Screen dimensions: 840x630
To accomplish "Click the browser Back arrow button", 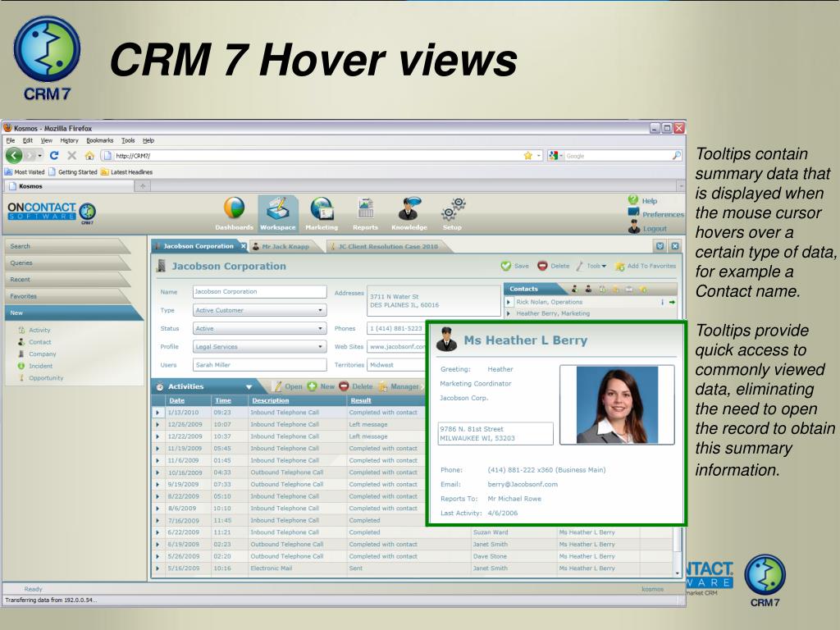I will coord(14,155).
